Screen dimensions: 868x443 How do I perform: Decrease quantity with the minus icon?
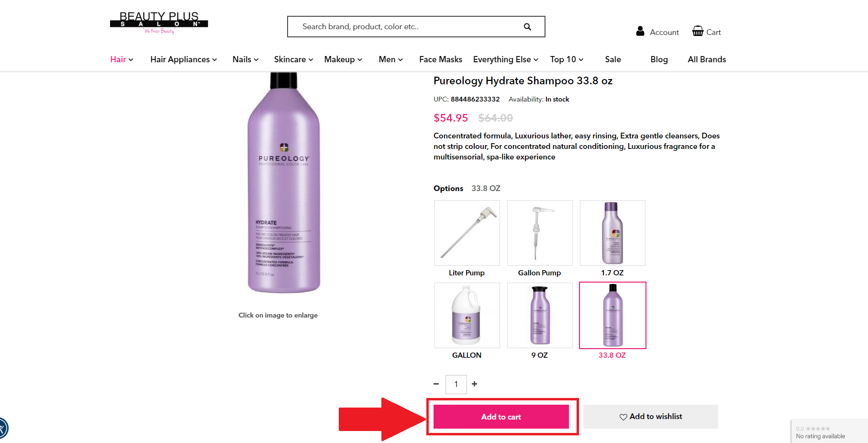tap(436, 384)
